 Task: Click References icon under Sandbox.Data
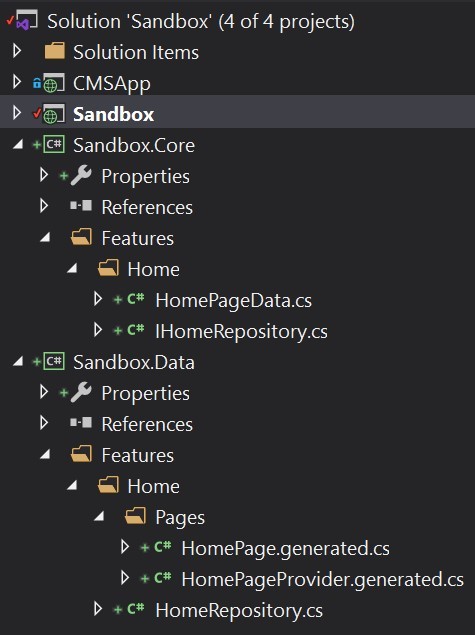[81, 423]
